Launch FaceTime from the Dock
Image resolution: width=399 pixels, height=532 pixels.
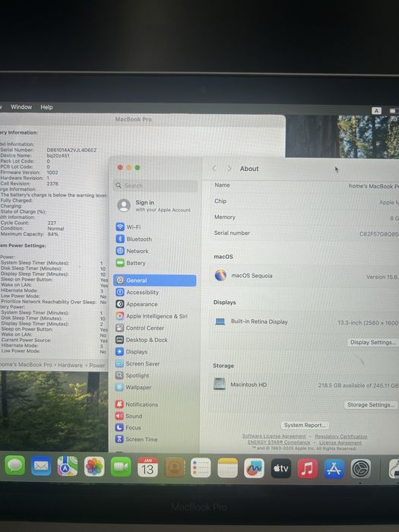(121, 467)
